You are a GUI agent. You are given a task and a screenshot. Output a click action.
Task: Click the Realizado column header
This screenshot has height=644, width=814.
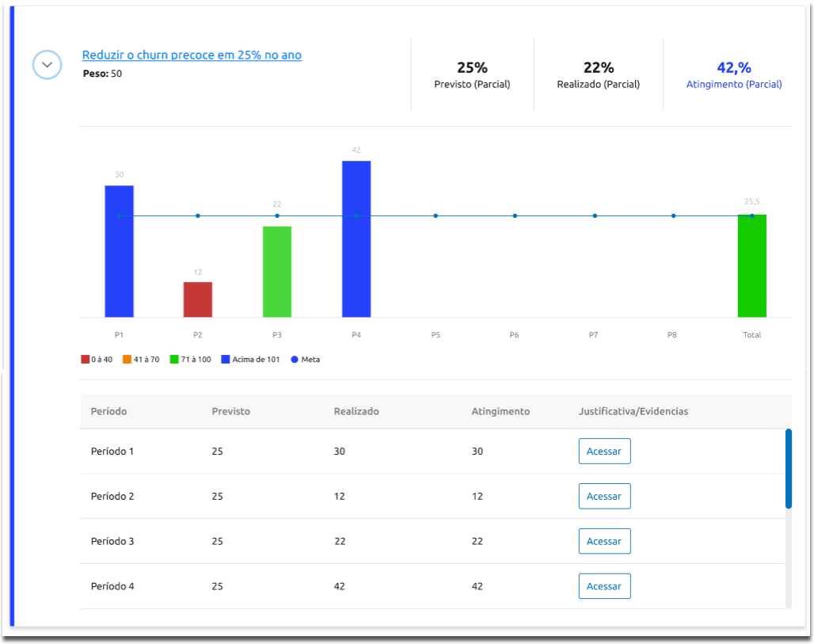[x=356, y=412]
